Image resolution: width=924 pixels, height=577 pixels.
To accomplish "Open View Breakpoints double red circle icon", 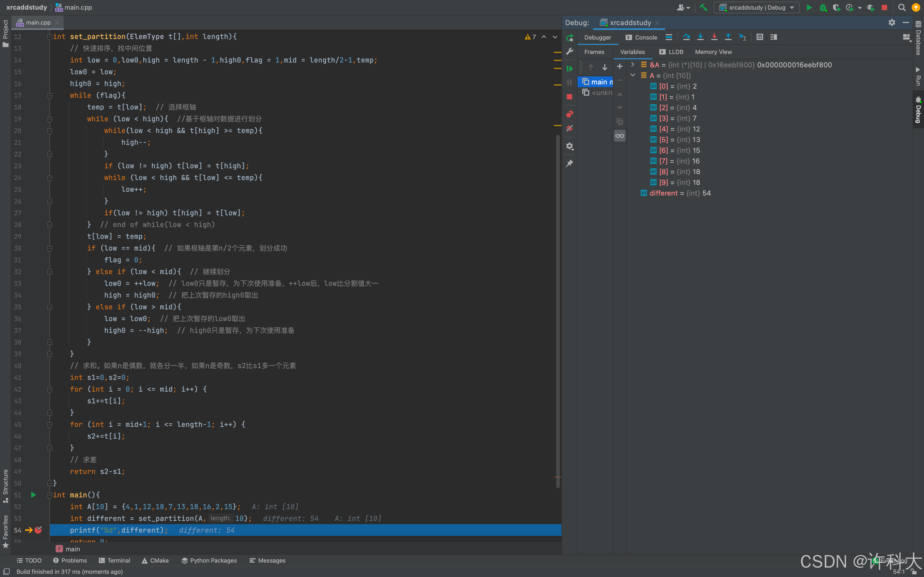I will pos(569,114).
